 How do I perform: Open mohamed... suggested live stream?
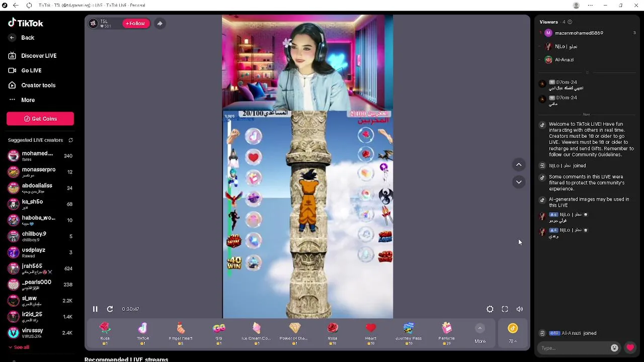(40, 156)
